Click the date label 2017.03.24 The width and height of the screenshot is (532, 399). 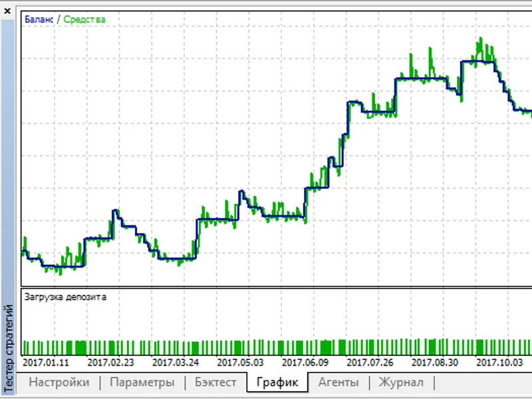coord(176,362)
